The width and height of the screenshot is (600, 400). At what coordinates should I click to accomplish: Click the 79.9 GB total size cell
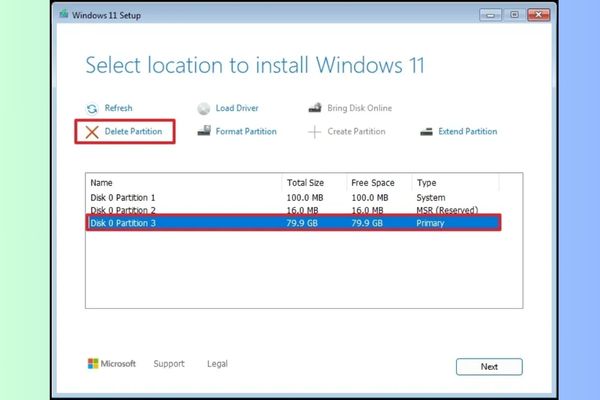tap(302, 223)
